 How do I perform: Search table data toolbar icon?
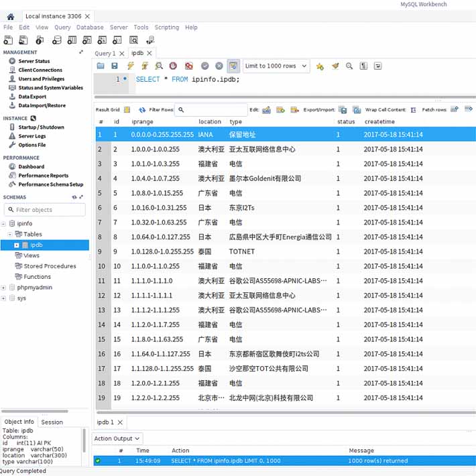pyautogui.click(x=133, y=40)
